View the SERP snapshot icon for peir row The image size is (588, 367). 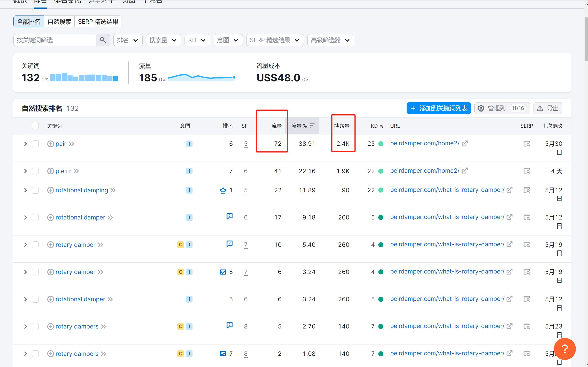[526, 144]
